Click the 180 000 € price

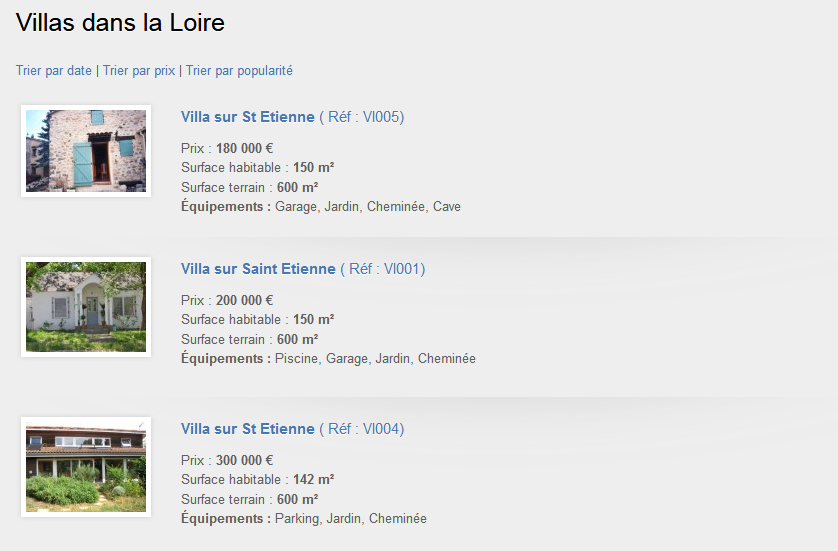(244, 149)
